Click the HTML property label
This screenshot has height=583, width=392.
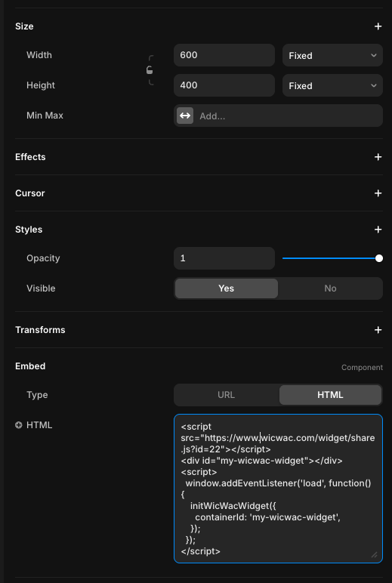39,425
